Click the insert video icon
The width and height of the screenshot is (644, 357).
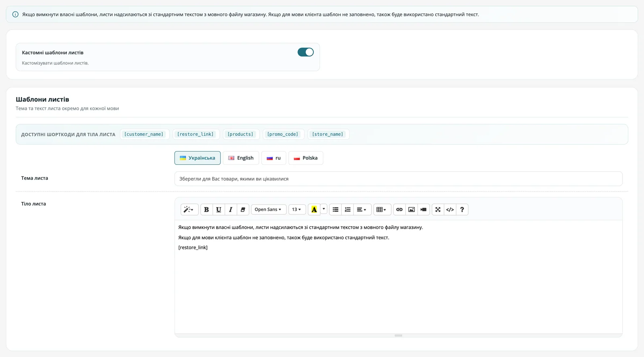423,210
